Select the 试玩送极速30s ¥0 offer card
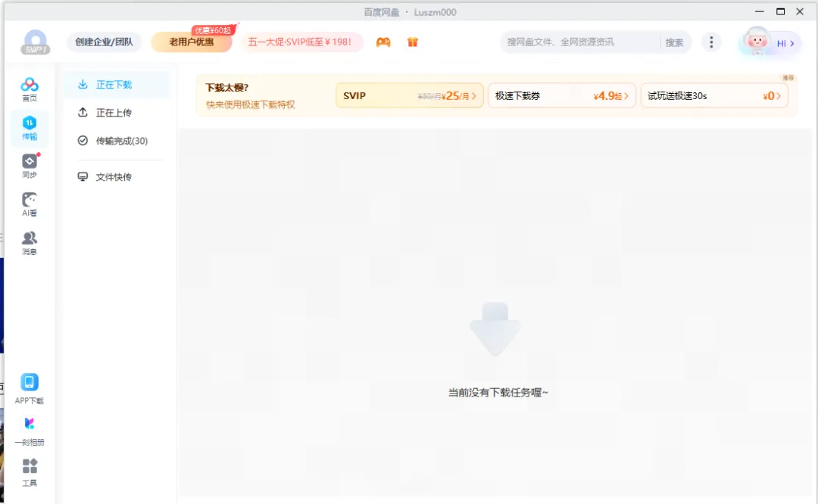Screen dimensions: 818x504 714,95
